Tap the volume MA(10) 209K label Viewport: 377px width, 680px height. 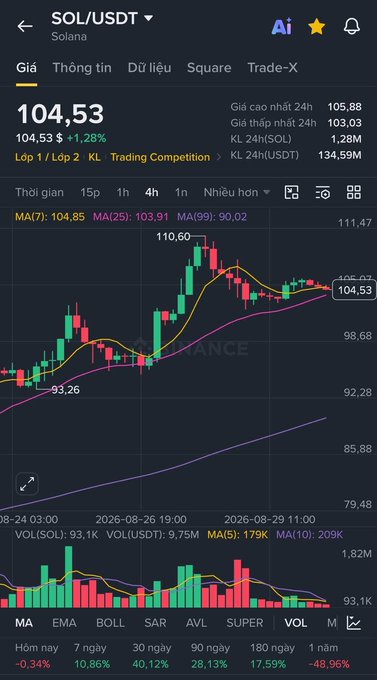[x=309, y=535]
